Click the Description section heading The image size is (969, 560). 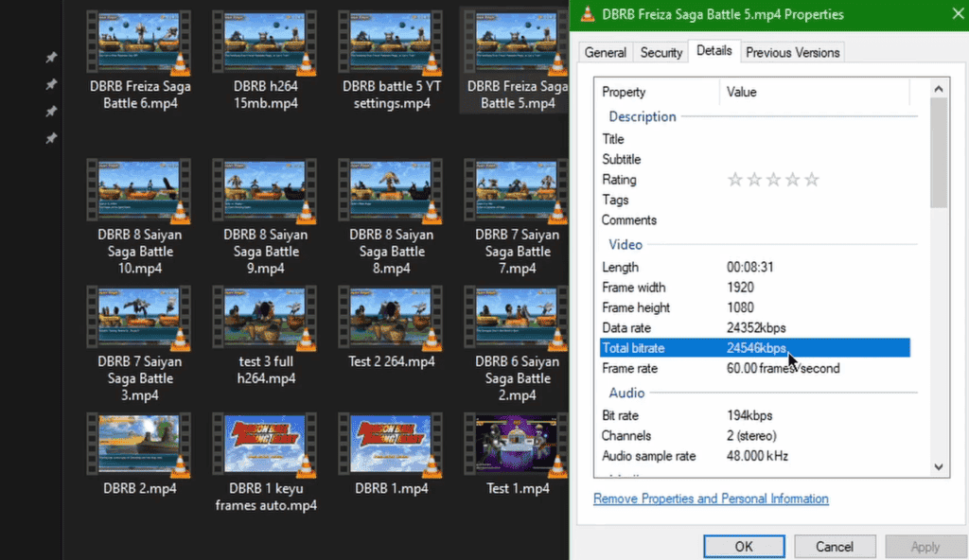(643, 116)
